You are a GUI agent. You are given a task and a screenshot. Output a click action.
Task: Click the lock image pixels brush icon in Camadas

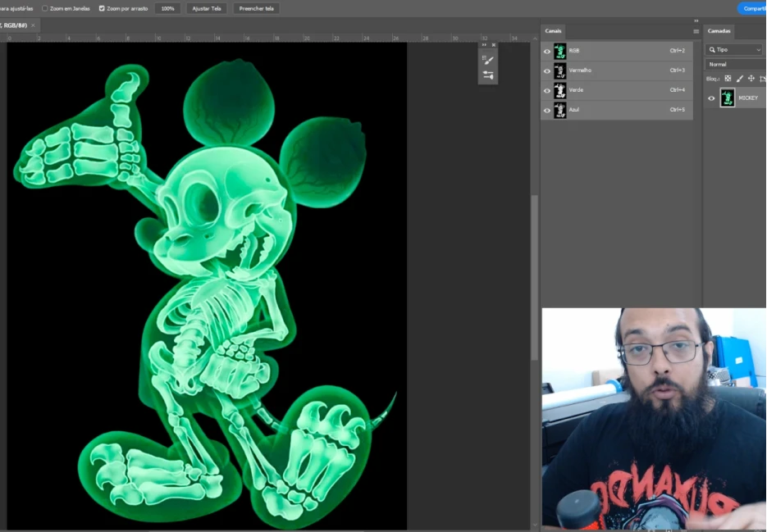(x=740, y=78)
